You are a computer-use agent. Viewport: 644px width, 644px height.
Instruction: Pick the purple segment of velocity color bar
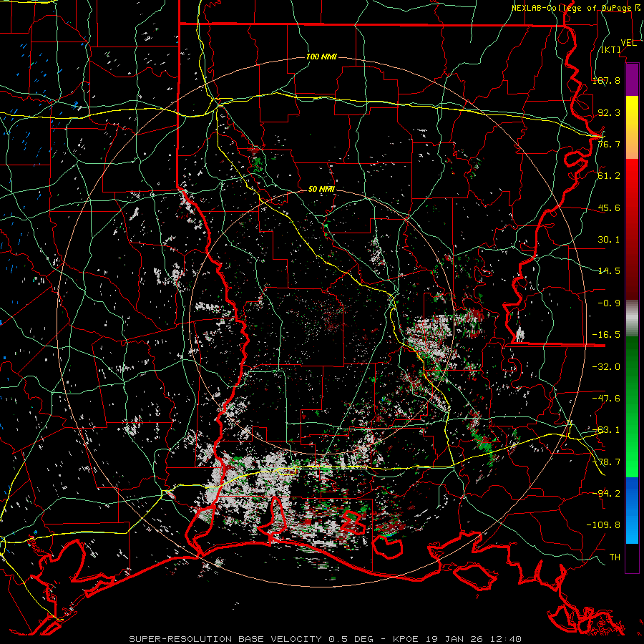(632, 79)
